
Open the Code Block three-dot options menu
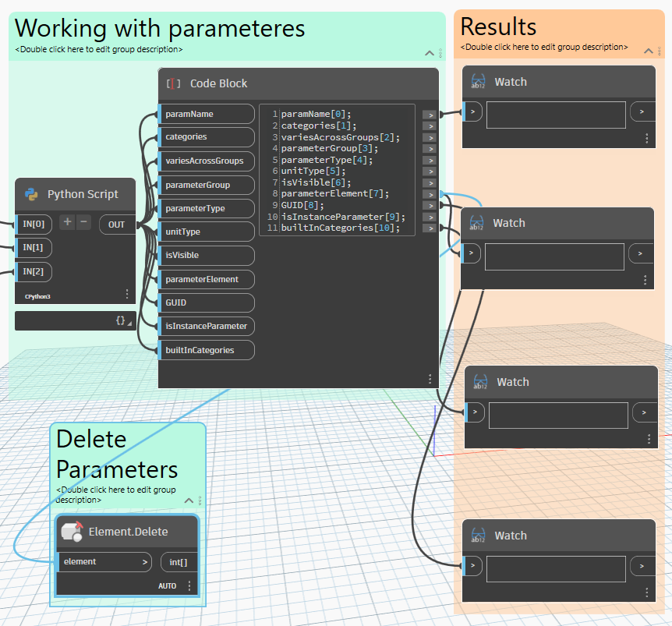430,379
